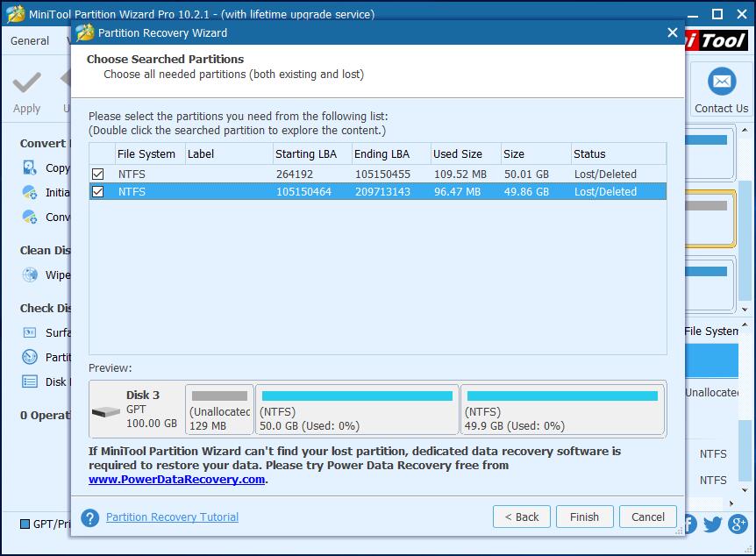Uncheck the second NTFS partition checkbox
The width and height of the screenshot is (756, 556).
pyautogui.click(x=98, y=192)
